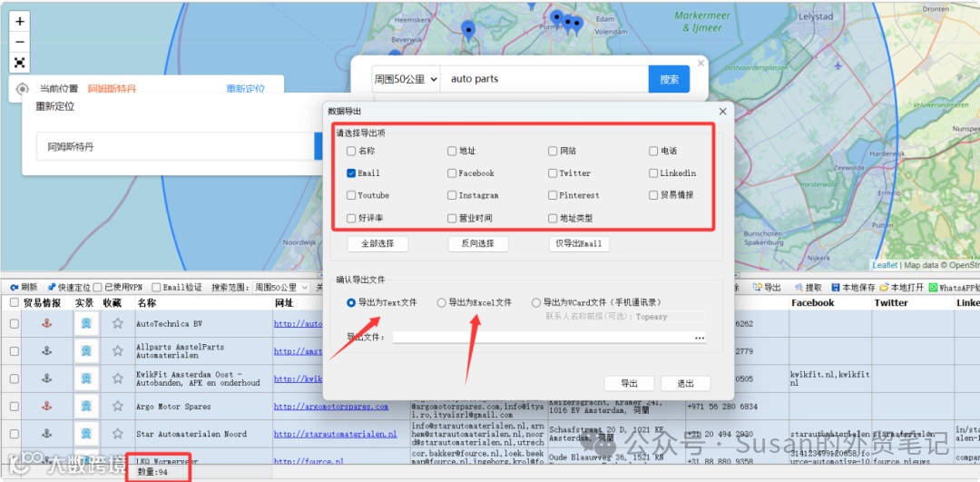The width and height of the screenshot is (980, 482).
Task: Click the 本地保存 save toolbar item
Action: pyautogui.click(x=852, y=288)
